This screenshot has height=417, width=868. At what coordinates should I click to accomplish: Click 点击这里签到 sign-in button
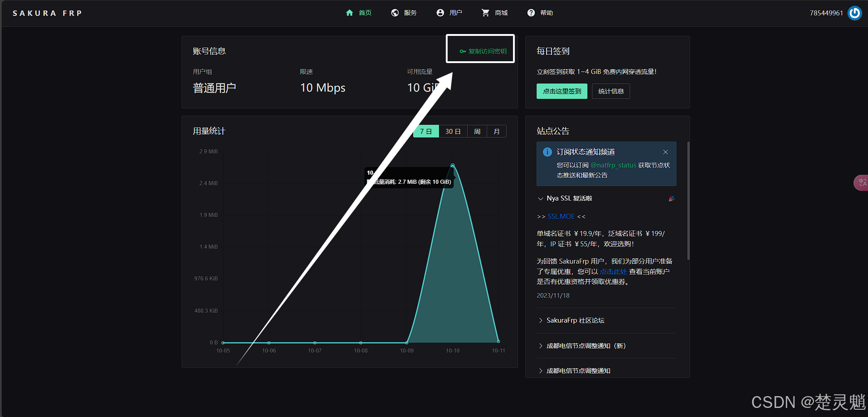point(562,91)
